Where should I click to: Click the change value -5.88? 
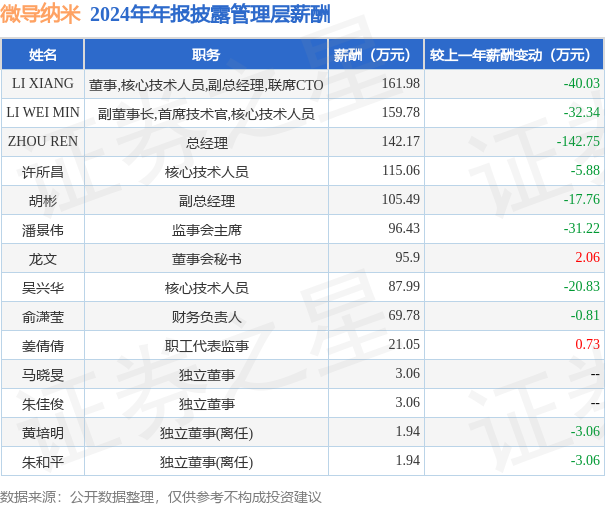(x=585, y=170)
